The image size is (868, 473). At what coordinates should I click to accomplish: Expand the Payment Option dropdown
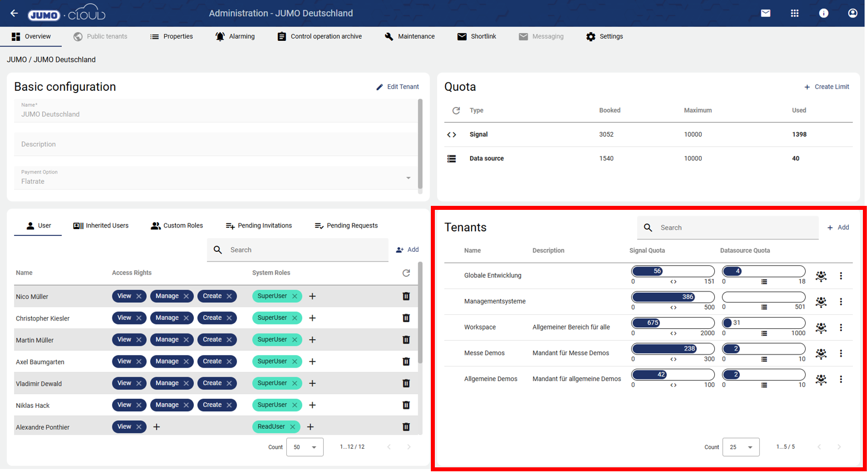pos(408,178)
